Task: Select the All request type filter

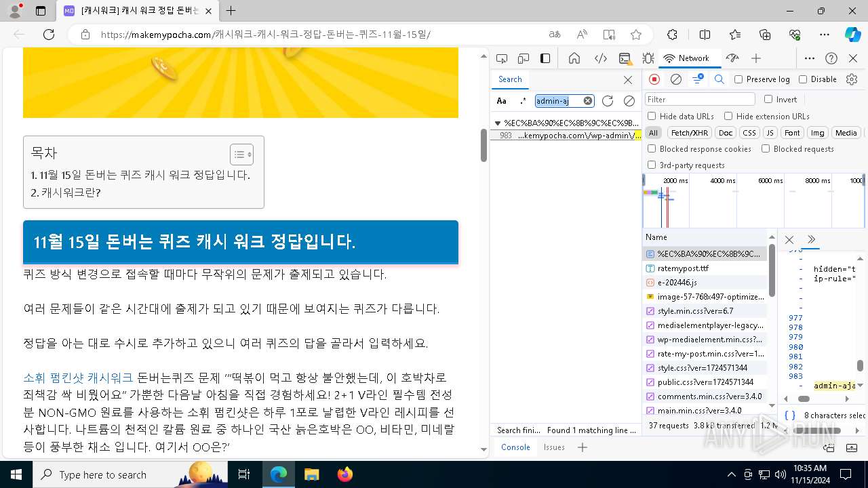Action: (x=653, y=133)
